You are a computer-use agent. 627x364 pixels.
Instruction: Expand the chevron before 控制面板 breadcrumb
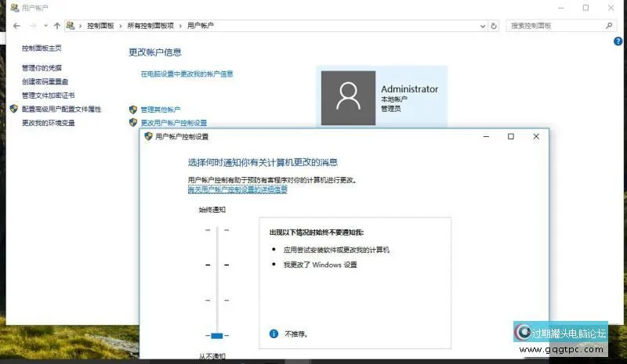point(81,26)
